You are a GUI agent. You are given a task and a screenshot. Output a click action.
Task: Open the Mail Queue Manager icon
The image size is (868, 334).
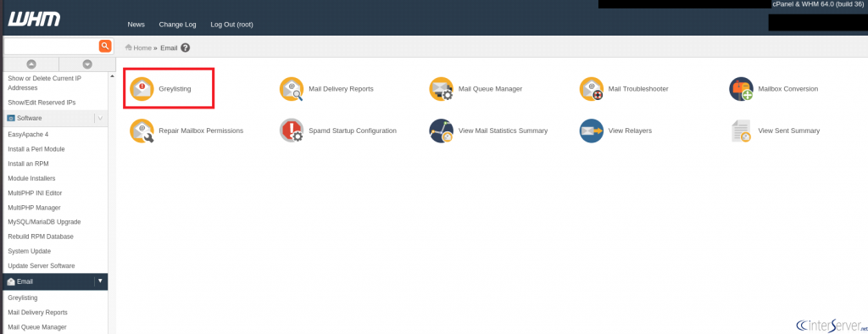pyautogui.click(x=441, y=89)
